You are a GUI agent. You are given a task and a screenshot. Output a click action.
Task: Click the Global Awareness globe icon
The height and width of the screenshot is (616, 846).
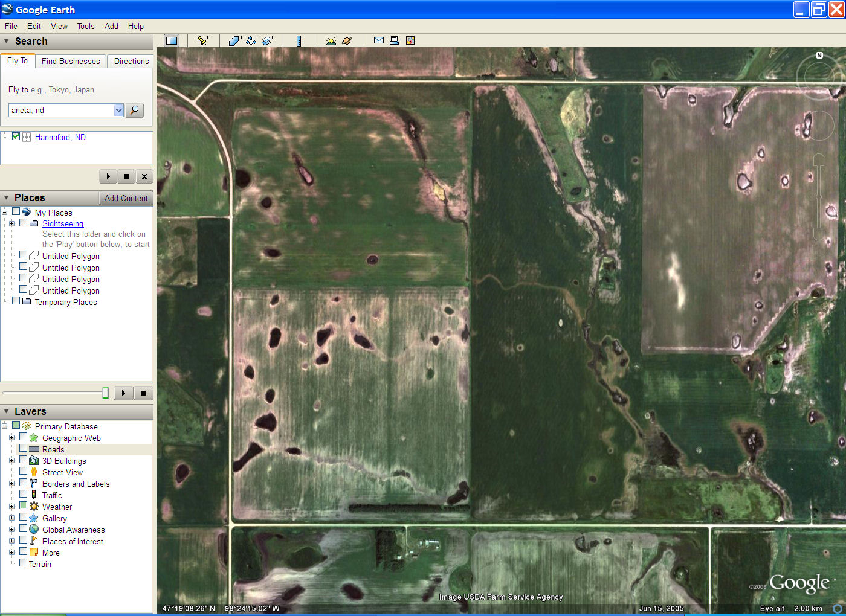tap(34, 529)
